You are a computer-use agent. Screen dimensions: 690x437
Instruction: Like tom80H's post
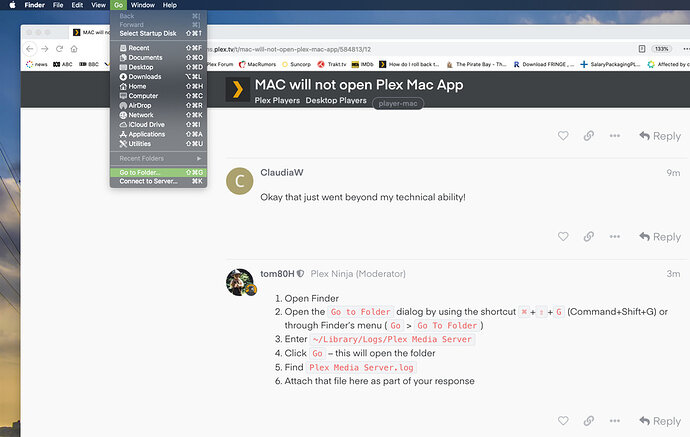(x=563, y=421)
